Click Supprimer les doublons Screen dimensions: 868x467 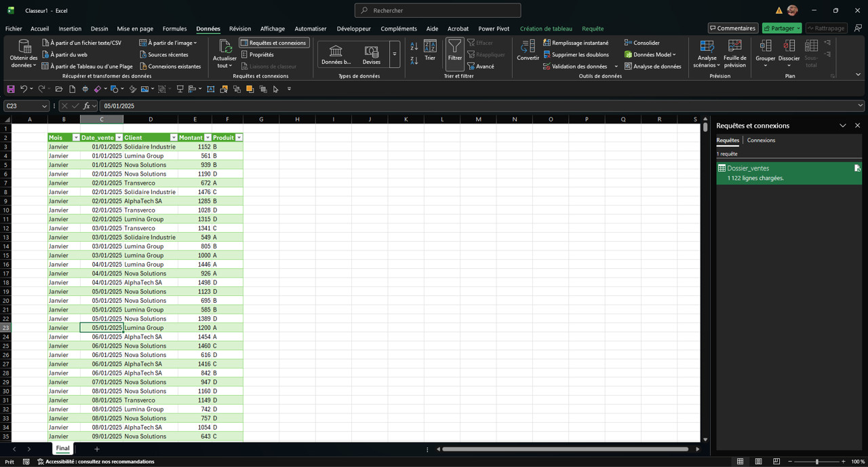tap(576, 54)
